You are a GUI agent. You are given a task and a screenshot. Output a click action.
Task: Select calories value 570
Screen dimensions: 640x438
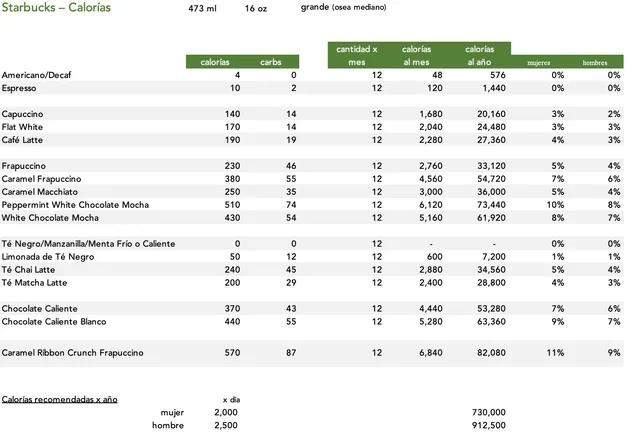pos(232,353)
